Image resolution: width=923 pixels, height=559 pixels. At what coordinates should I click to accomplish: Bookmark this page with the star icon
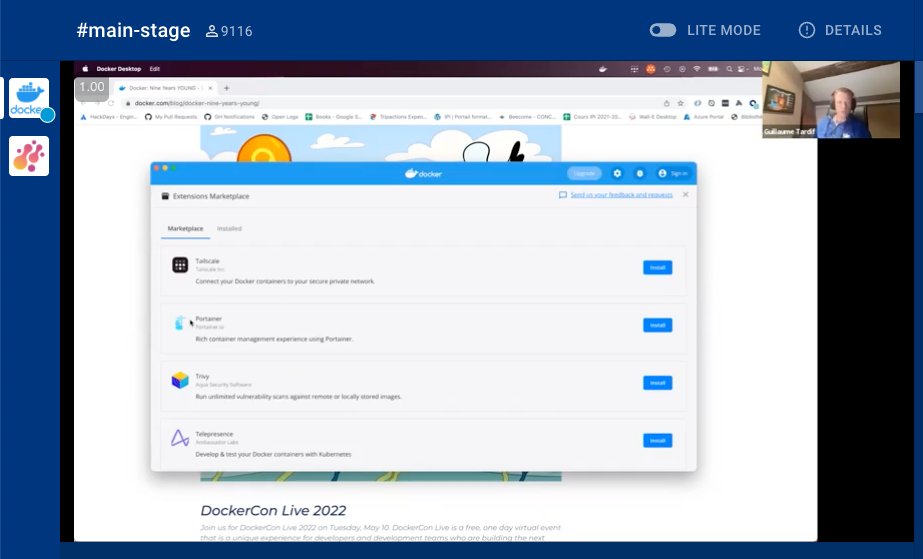pyautogui.click(x=680, y=103)
